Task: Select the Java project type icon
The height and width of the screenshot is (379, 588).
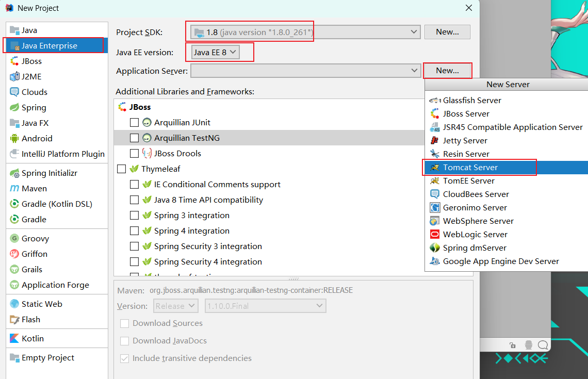Action: 14,30
